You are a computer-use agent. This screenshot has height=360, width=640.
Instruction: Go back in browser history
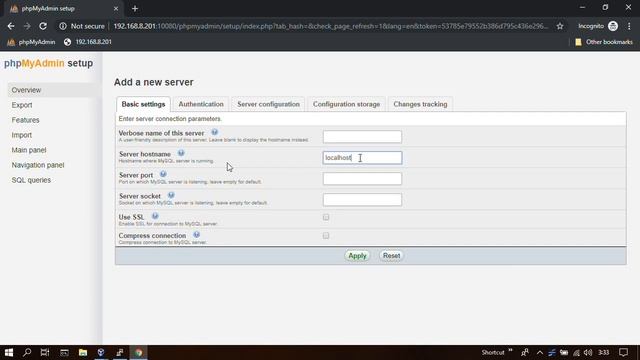(x=11, y=26)
